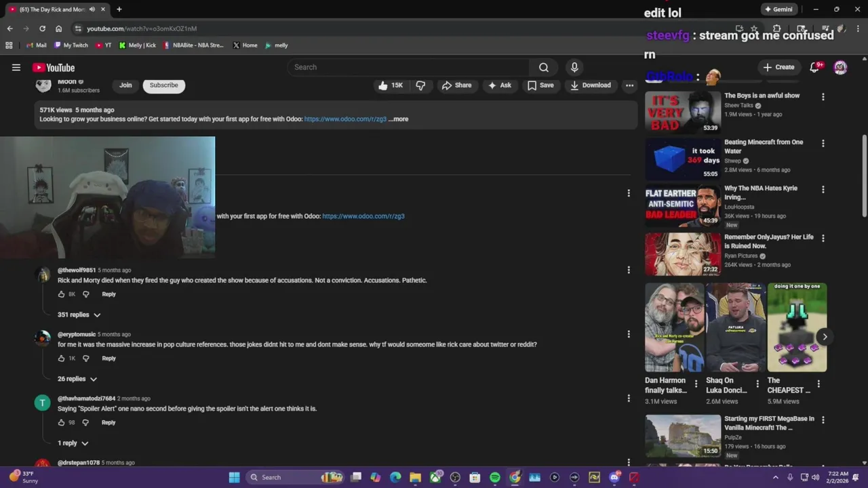Open options menu for the pinned comment
The image size is (868, 488).
click(629, 193)
